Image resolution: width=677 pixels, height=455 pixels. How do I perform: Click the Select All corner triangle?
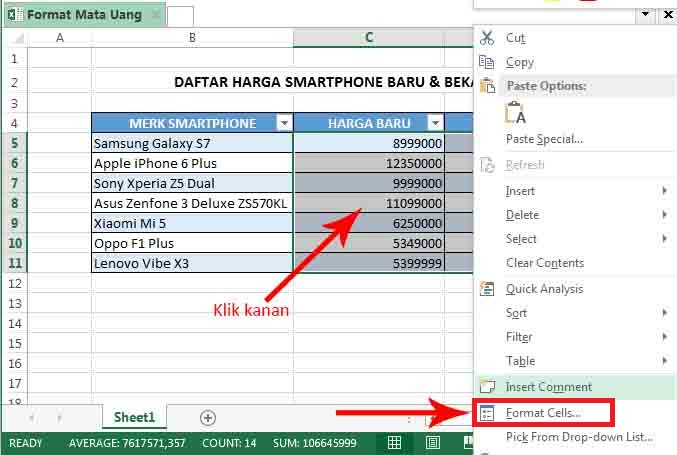(19, 38)
